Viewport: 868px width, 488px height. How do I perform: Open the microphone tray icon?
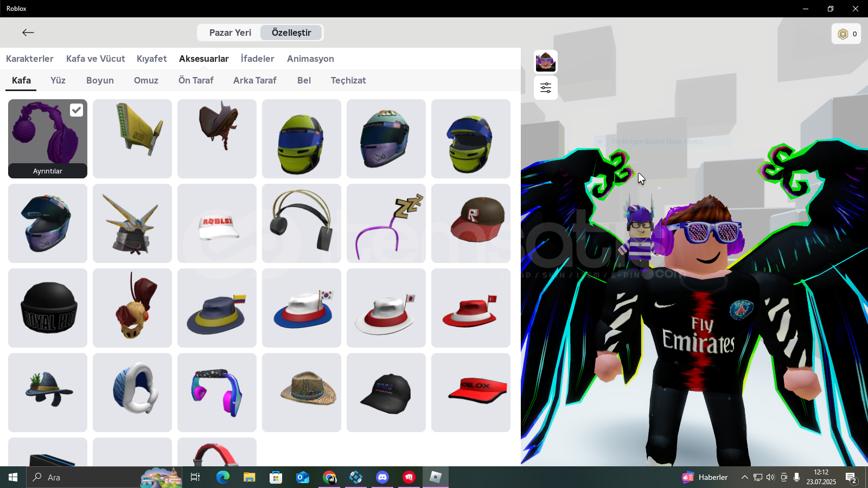click(x=796, y=477)
